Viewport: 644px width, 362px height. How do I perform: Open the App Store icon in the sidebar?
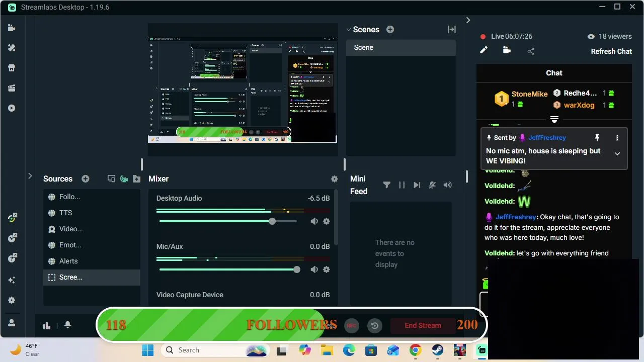click(12, 68)
